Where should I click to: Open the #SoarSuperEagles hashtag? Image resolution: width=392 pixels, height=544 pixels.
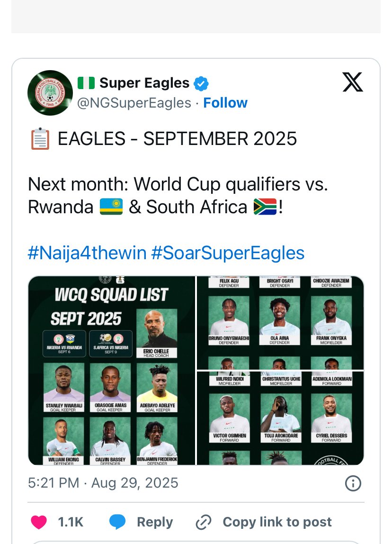tap(228, 253)
